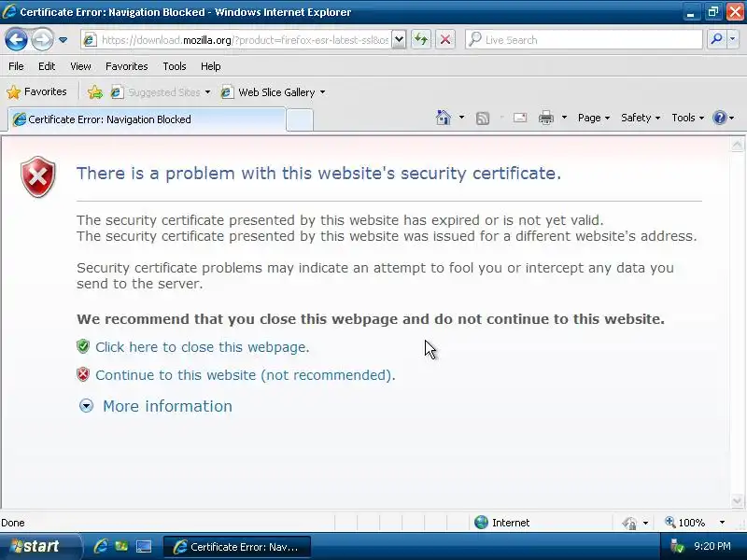Go back with the Back arrow button

(x=16, y=39)
